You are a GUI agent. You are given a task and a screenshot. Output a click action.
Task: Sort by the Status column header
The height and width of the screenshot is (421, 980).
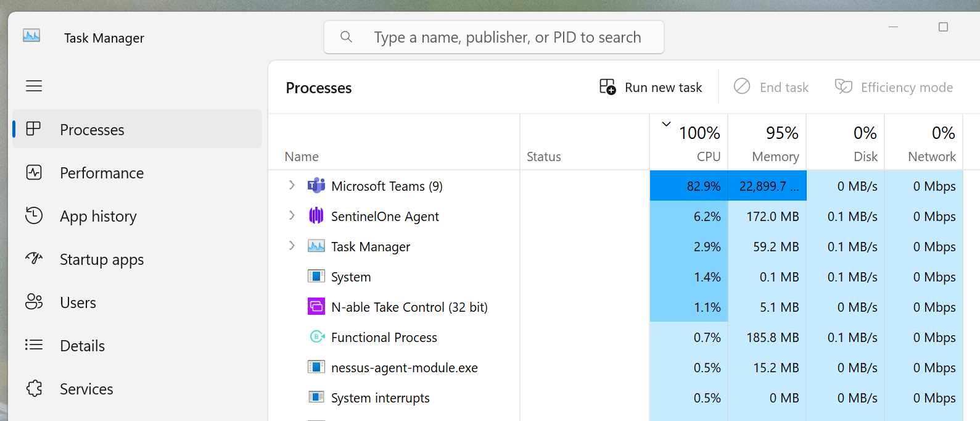coord(585,142)
